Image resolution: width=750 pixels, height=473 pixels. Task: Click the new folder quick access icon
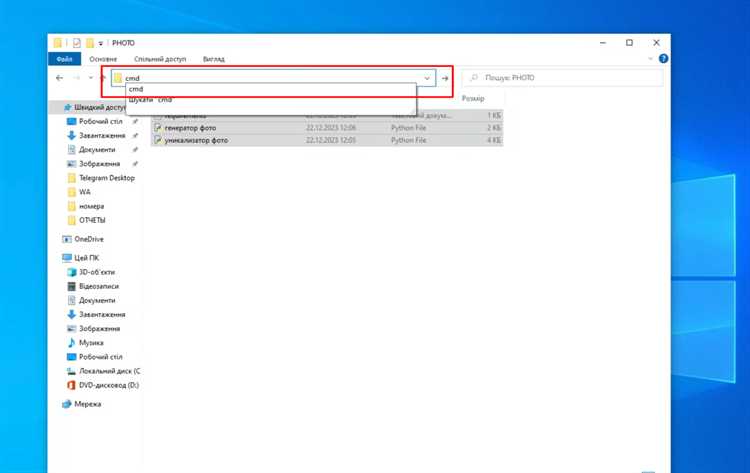(x=90, y=43)
